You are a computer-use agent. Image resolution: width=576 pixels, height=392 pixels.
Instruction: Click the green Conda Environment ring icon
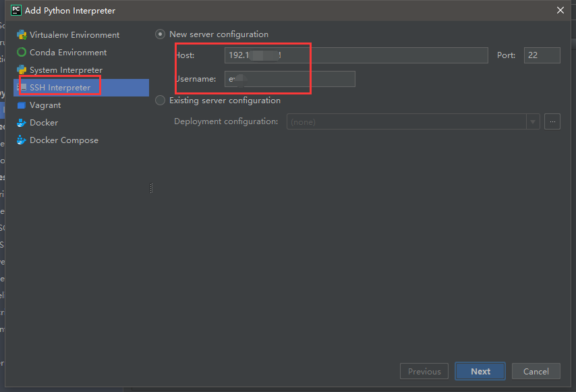pyautogui.click(x=22, y=53)
